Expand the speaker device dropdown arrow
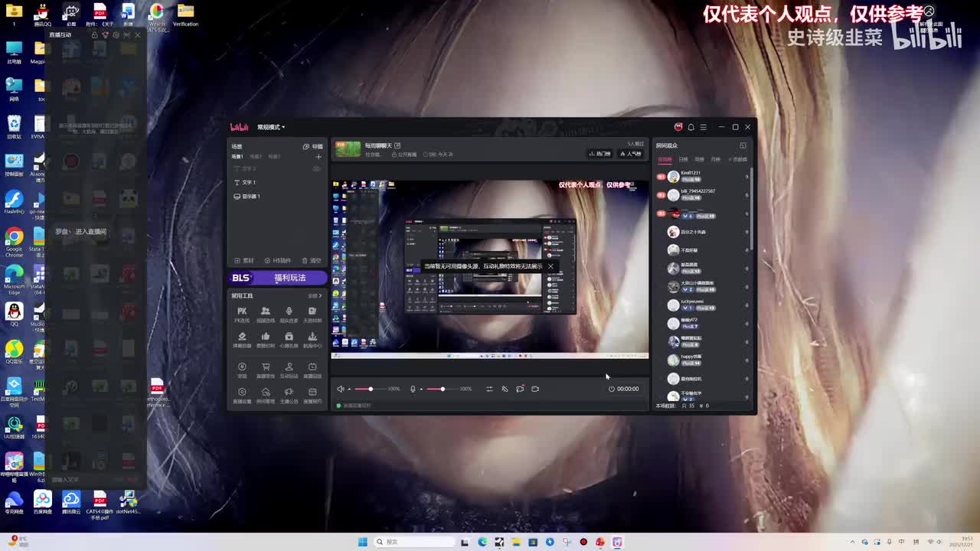The height and width of the screenshot is (551, 980). 349,390
